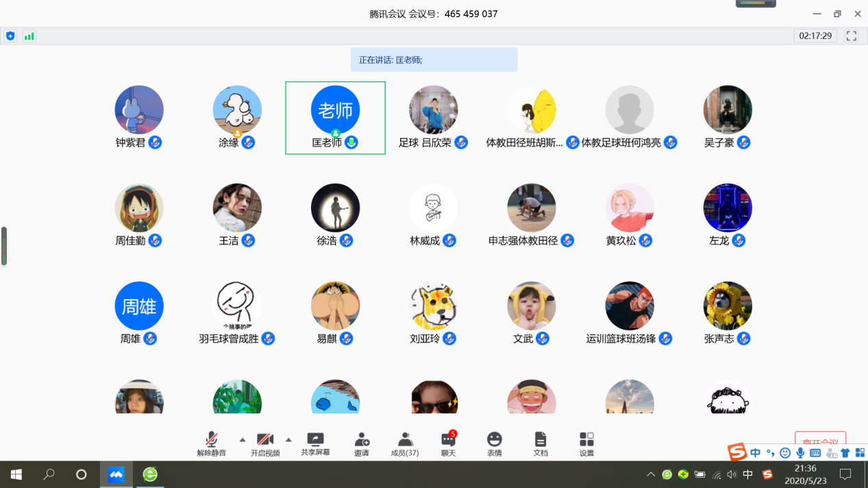
Task: Click 钟紫君's avatar thumbnail
Action: (x=139, y=110)
